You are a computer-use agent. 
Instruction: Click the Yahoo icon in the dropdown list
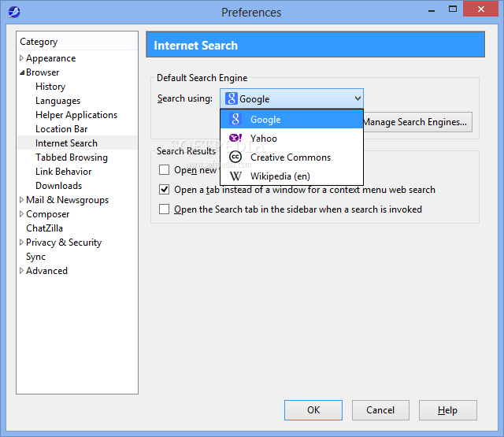pos(235,138)
